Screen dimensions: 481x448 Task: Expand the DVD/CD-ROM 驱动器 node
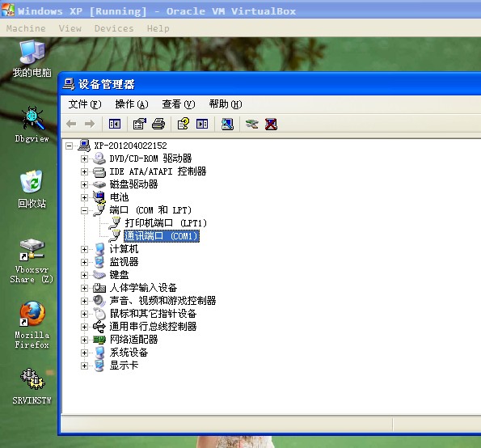tap(84, 159)
